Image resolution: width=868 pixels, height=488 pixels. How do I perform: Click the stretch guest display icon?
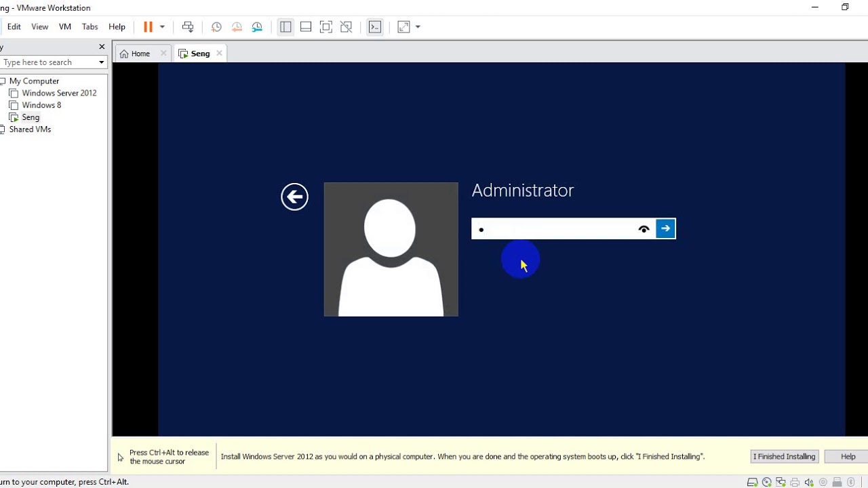404,27
